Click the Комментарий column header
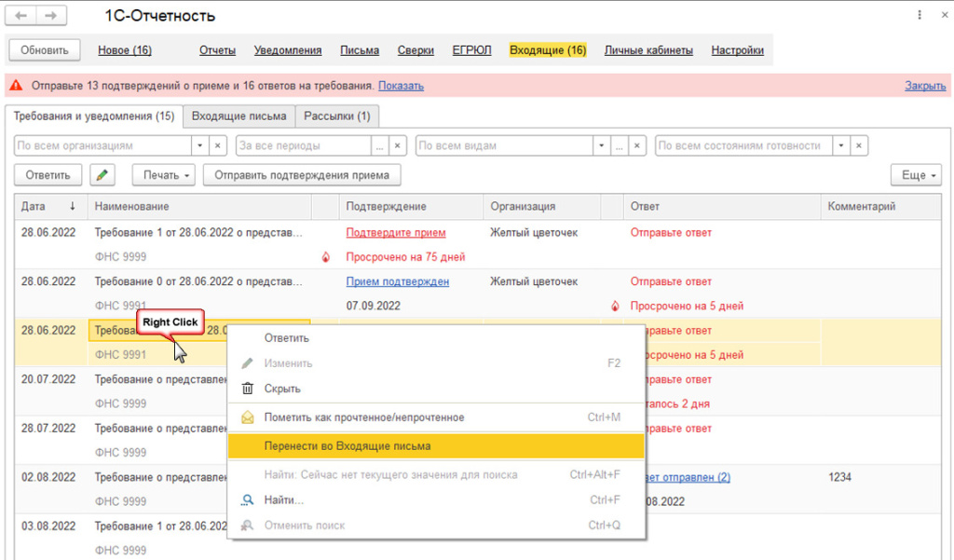This screenshot has width=954, height=560. 880,206
